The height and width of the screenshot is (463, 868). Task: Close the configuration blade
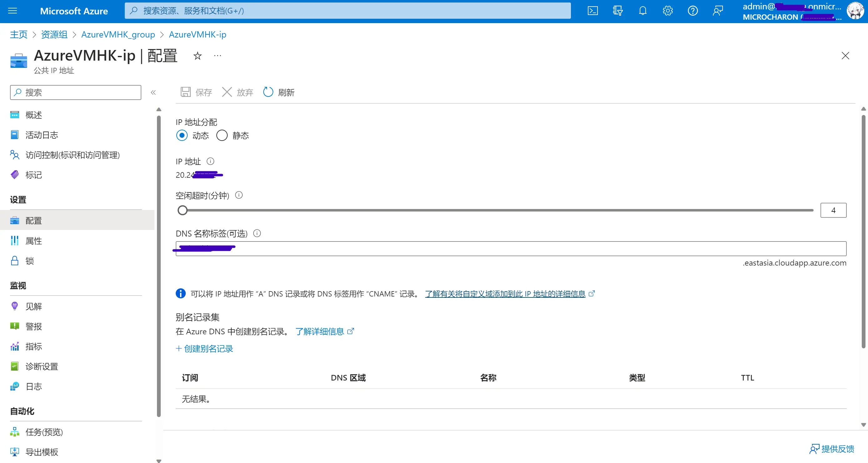pyautogui.click(x=845, y=56)
